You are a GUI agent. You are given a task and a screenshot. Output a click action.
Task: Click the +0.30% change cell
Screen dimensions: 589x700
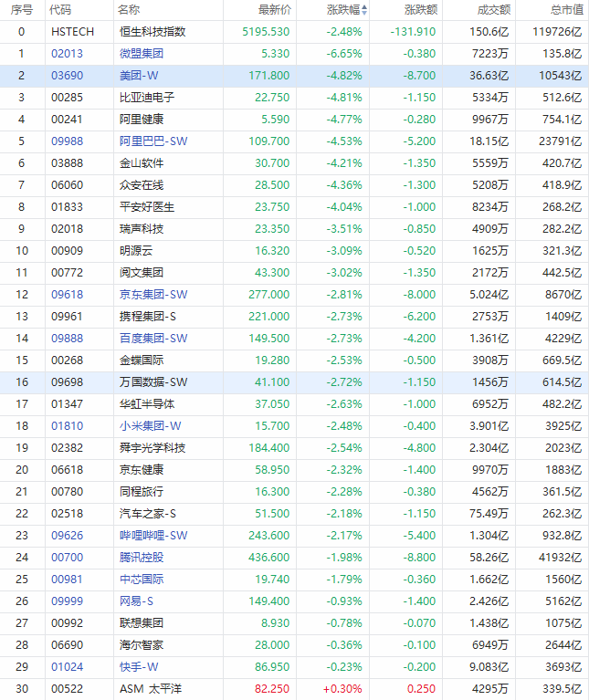tap(342, 688)
